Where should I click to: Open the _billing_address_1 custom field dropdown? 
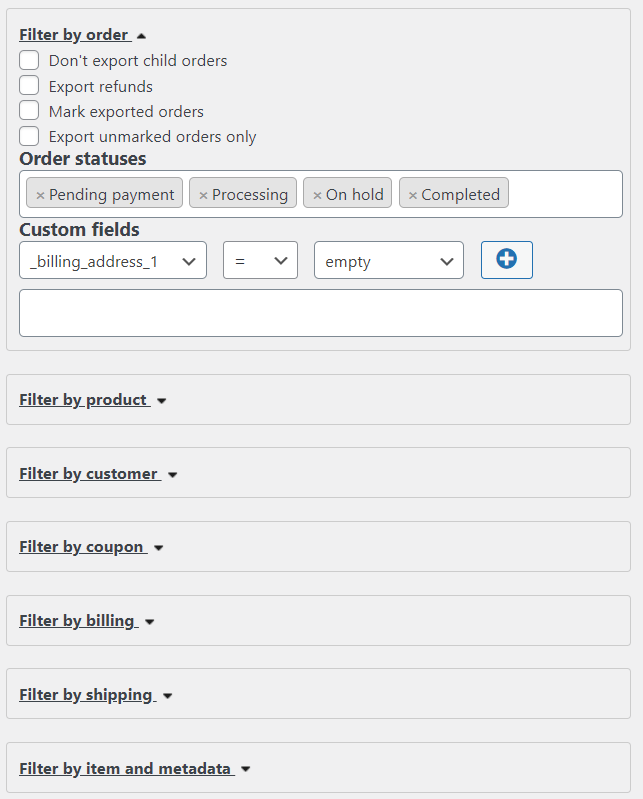[x=113, y=260]
